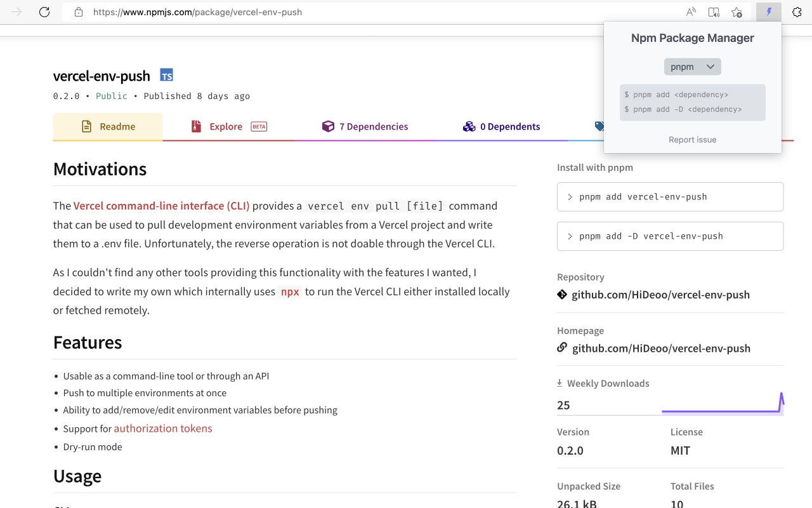Open the 0 Dependents tab

click(502, 126)
